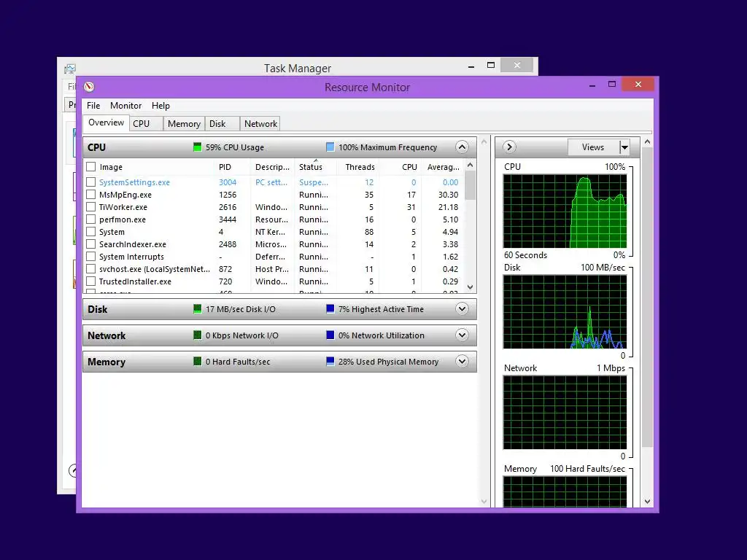747x560 pixels.
Task: Click the graphs pane scrollbar down arrow
Action: (x=647, y=501)
